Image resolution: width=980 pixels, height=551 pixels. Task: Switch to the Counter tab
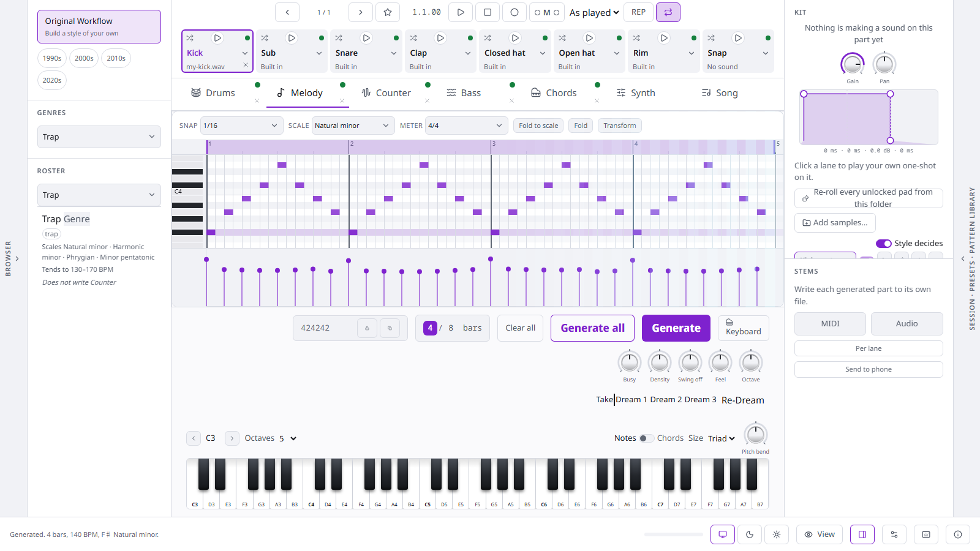click(386, 93)
